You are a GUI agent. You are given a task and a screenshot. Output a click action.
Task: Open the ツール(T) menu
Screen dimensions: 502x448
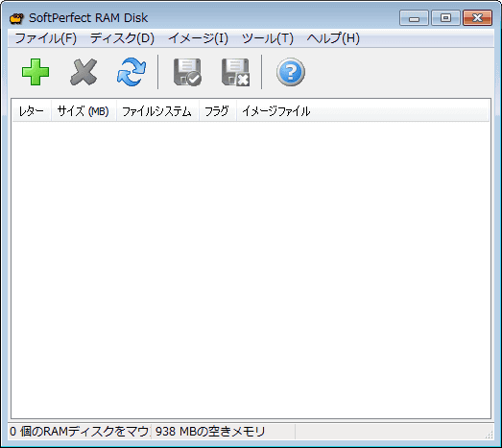pyautogui.click(x=268, y=38)
